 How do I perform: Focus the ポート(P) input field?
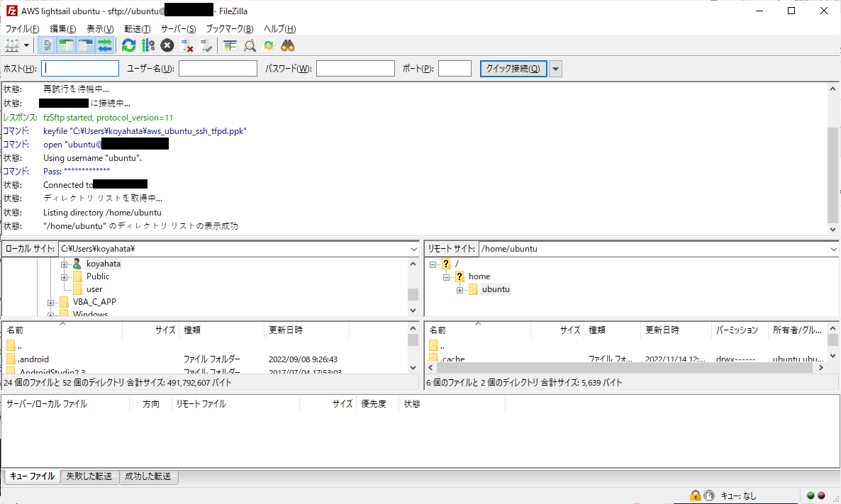455,69
